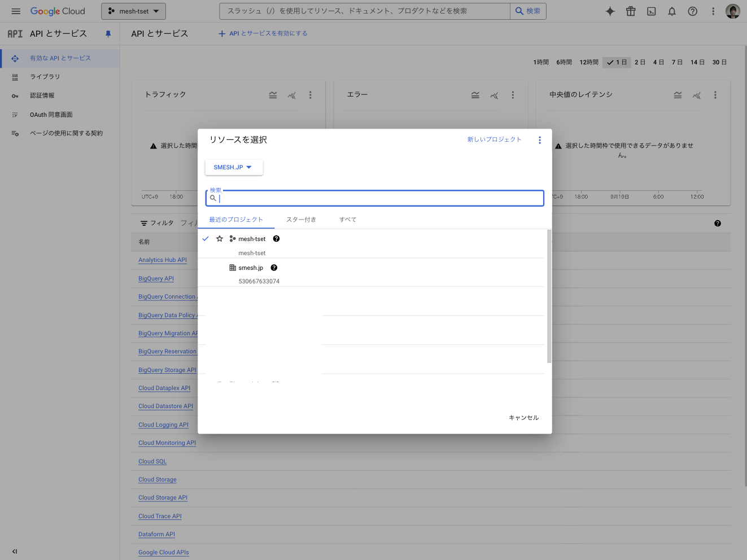
Task: Open the Gemini AI sparkle icon
Action: tap(610, 11)
